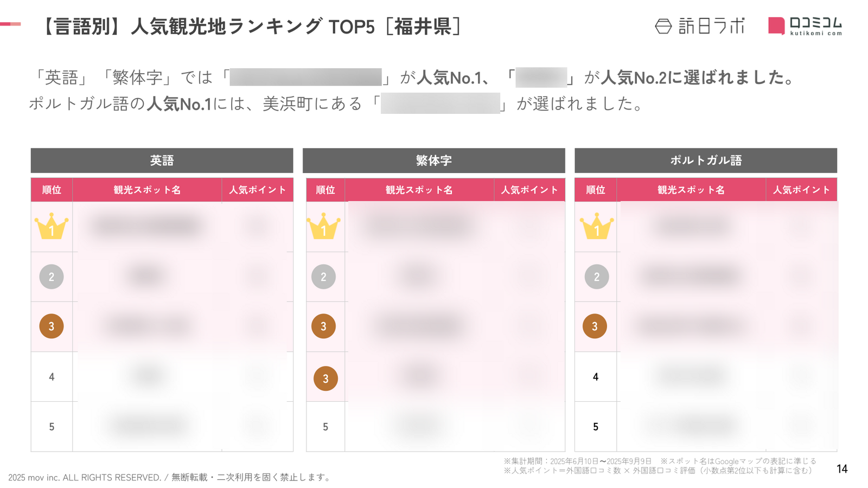Click the slide title mentioning 福井県
Image resolution: width=868 pixels, height=488 pixels.
coord(251,26)
